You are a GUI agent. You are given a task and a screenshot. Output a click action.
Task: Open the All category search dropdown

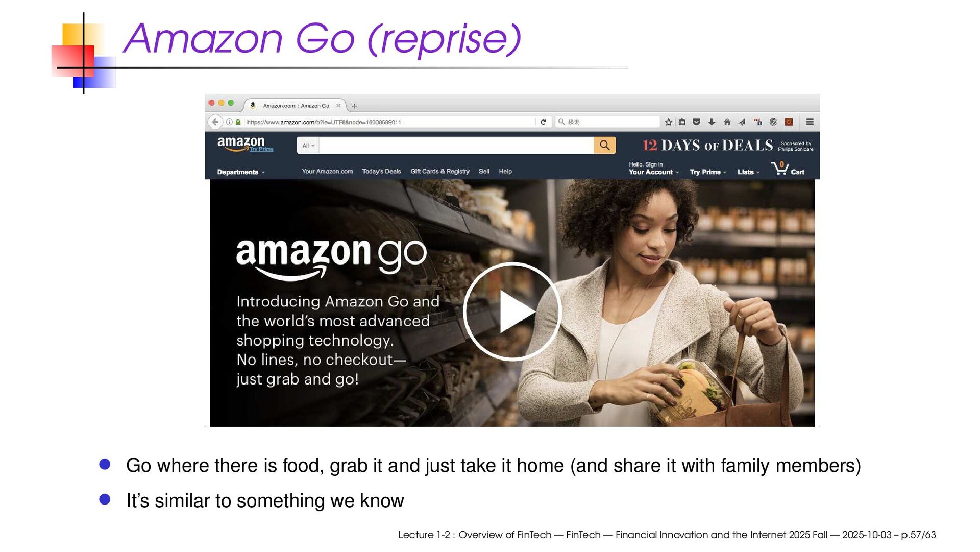308,146
